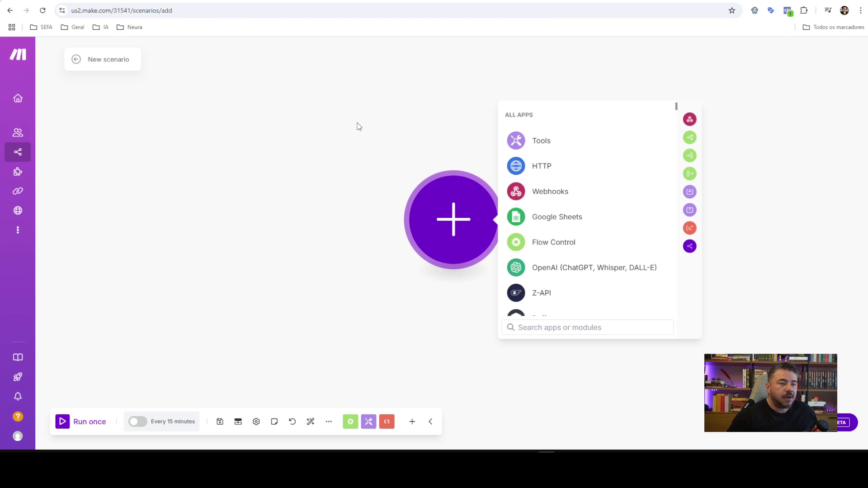Screen dimensions: 868x488
Task: Save the scenario with the disk icon
Action: coord(220,422)
